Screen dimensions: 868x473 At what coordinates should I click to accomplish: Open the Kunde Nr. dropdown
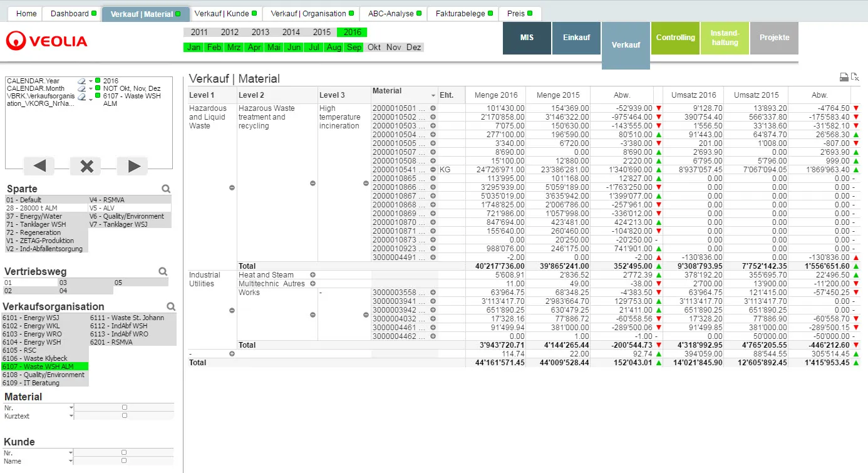click(x=71, y=453)
